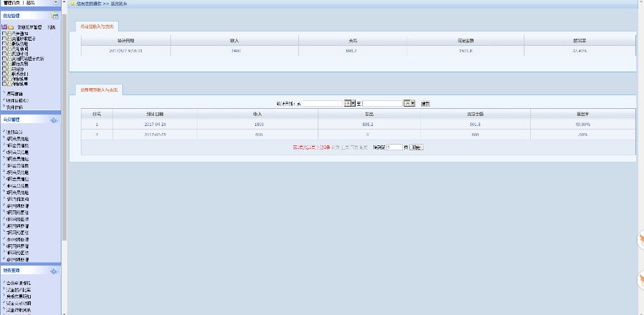Click the 跳转 go-to-page button
Viewport: 644px width, 315px height.
click(x=416, y=147)
